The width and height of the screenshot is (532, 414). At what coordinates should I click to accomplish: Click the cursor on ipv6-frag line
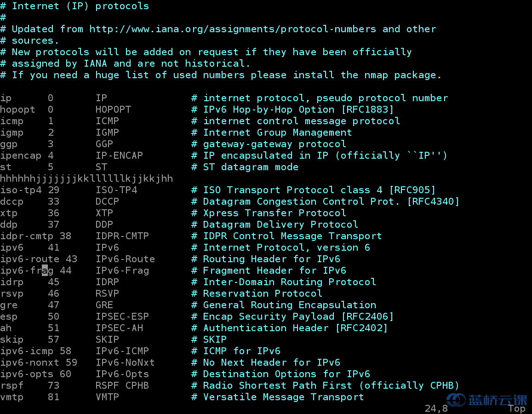tap(45, 270)
